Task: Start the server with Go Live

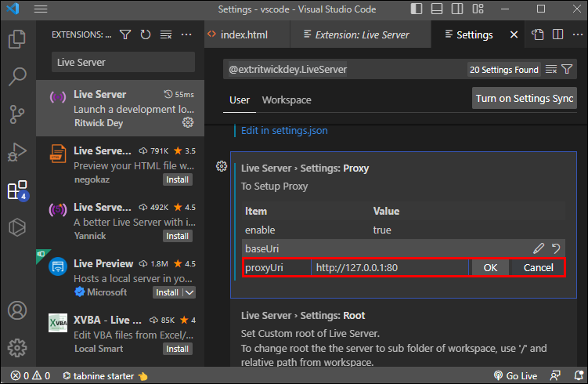Action: point(514,375)
